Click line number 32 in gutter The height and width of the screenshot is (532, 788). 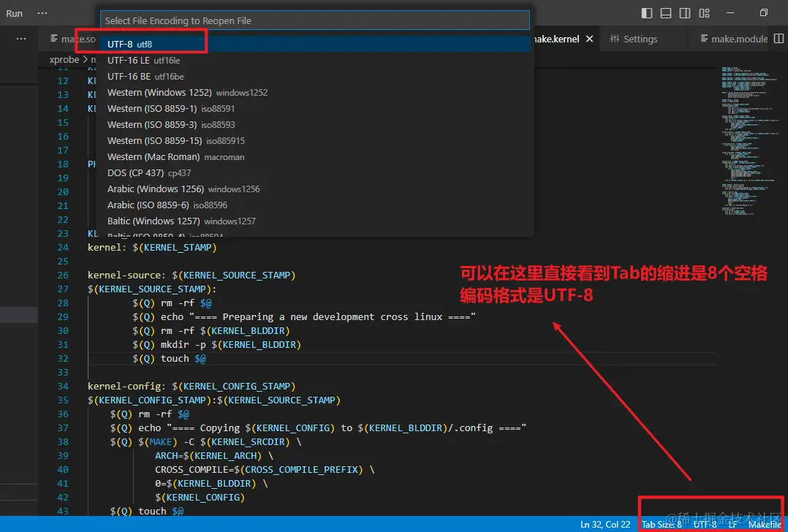(x=63, y=358)
